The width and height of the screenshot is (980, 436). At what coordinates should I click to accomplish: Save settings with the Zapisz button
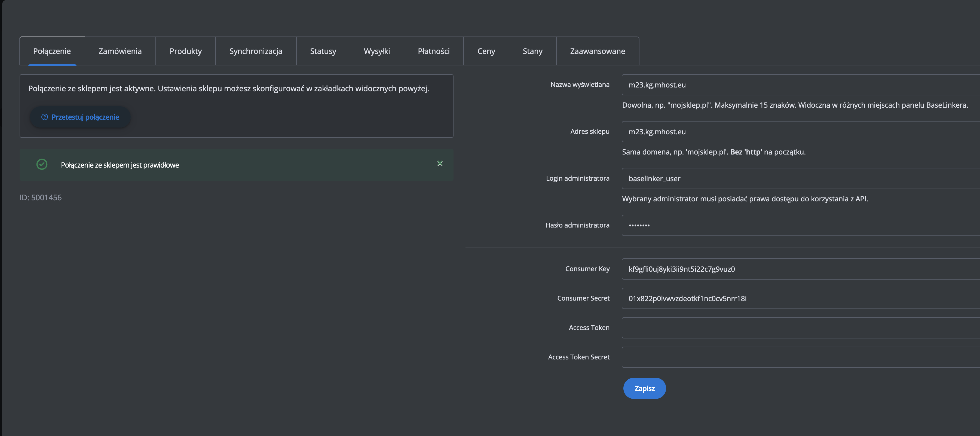644,388
